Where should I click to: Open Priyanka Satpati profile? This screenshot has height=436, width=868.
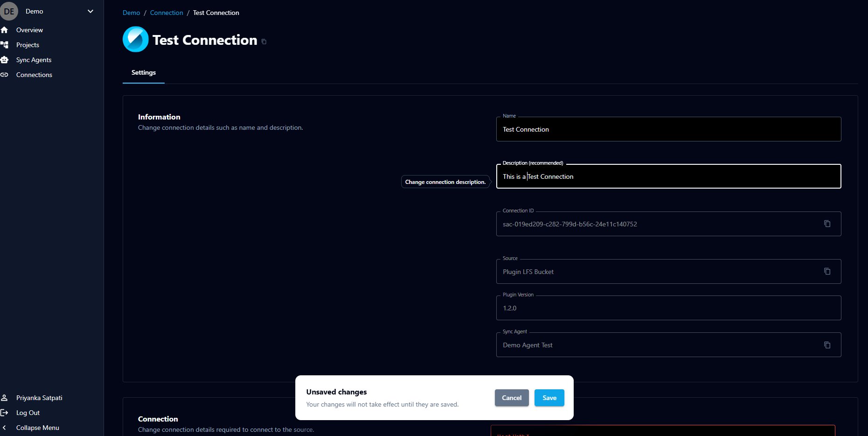[39, 398]
